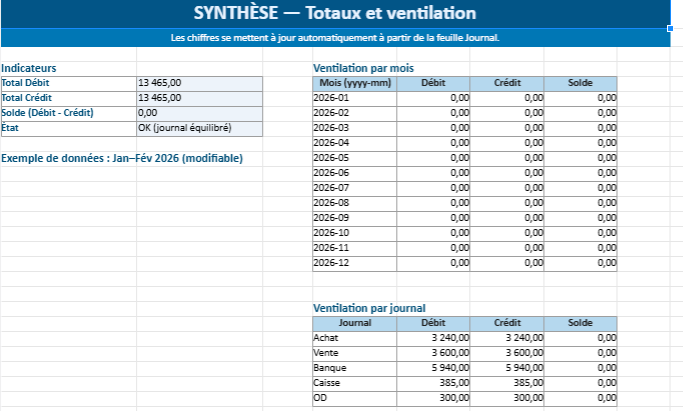
Task: Select the Ventilation par mois heading
Action: click(362, 68)
